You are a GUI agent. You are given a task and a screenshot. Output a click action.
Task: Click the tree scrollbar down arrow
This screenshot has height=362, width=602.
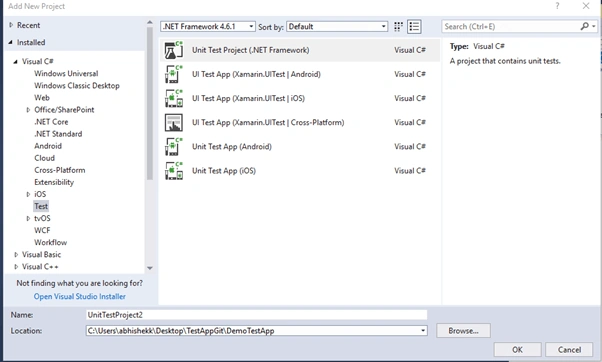[x=150, y=268]
